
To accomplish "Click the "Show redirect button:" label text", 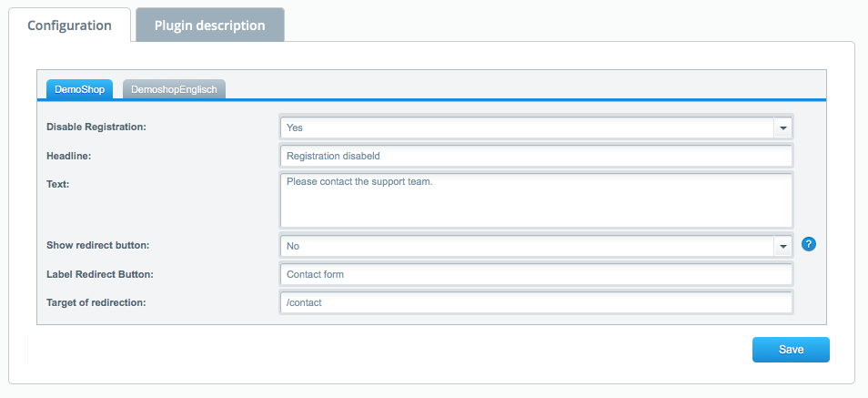I will tap(98, 246).
